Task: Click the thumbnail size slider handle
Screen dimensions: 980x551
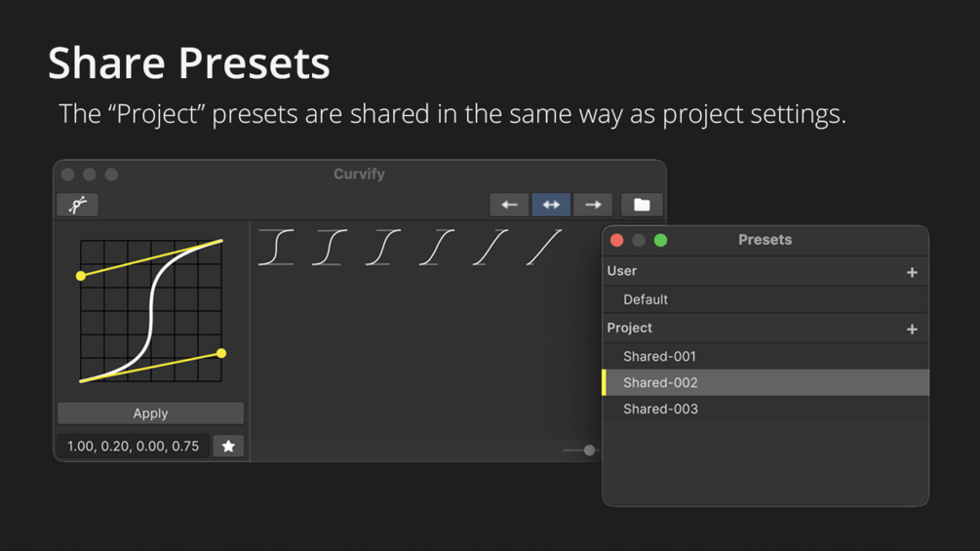Action: point(589,450)
